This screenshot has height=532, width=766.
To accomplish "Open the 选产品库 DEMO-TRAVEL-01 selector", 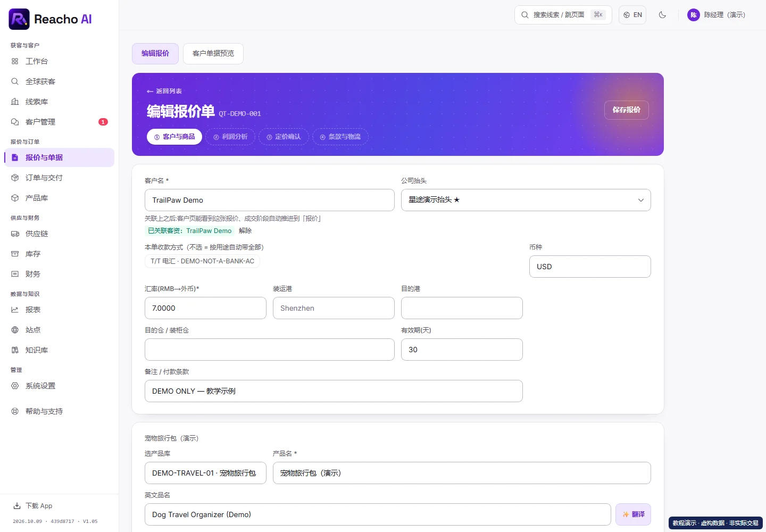I will [205, 473].
